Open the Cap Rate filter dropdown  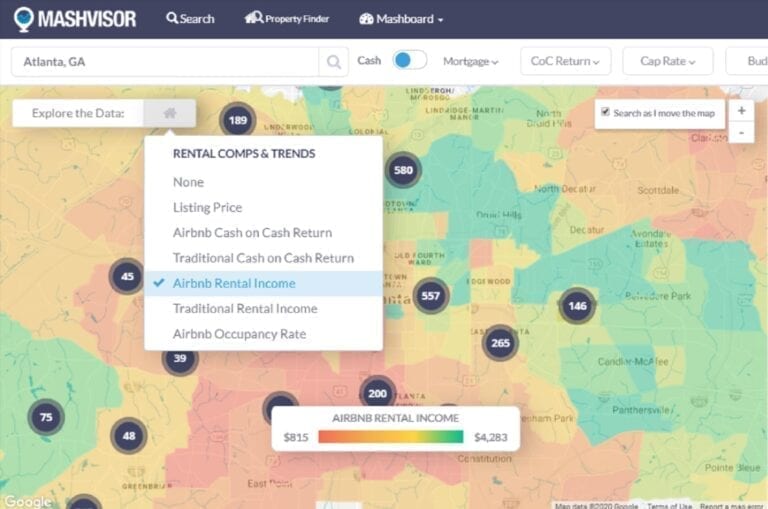667,61
